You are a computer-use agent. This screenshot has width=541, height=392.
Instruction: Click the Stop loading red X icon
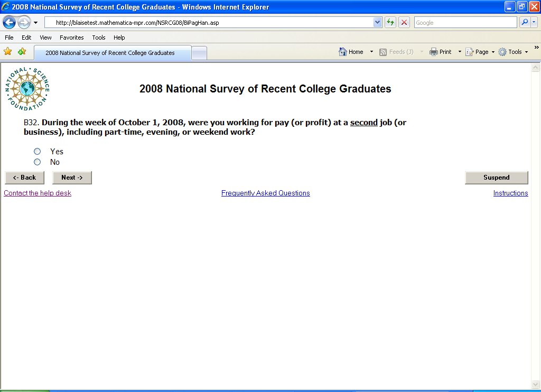pyautogui.click(x=404, y=22)
